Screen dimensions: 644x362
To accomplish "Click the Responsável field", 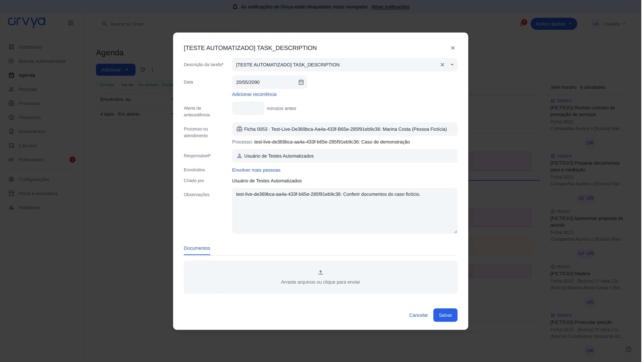I will (344, 156).
